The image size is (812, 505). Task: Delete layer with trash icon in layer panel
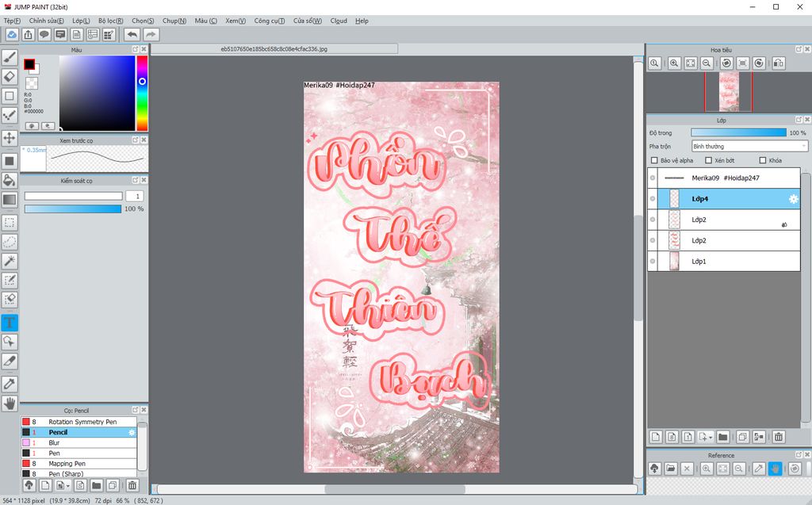779,437
